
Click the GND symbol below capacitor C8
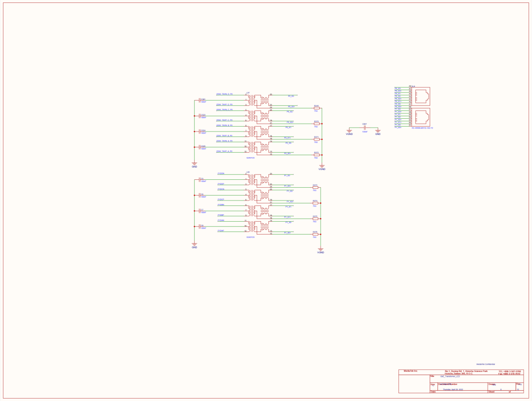[195, 244]
